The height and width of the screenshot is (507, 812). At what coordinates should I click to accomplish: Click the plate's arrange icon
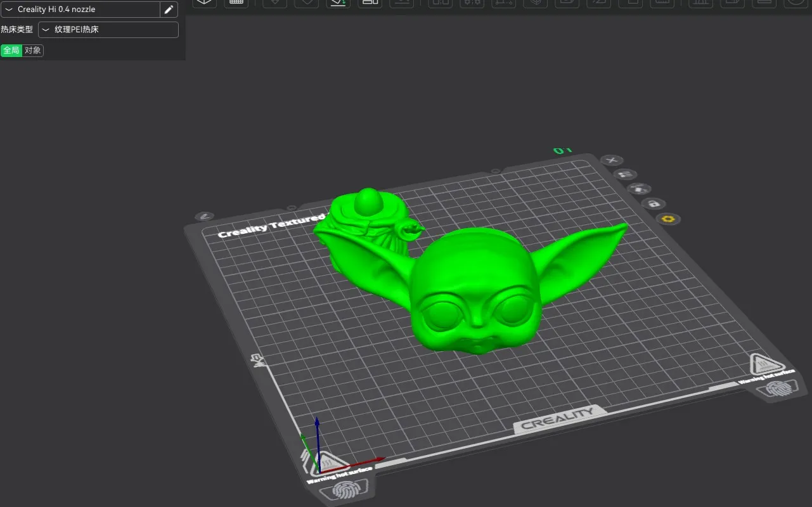pos(639,189)
